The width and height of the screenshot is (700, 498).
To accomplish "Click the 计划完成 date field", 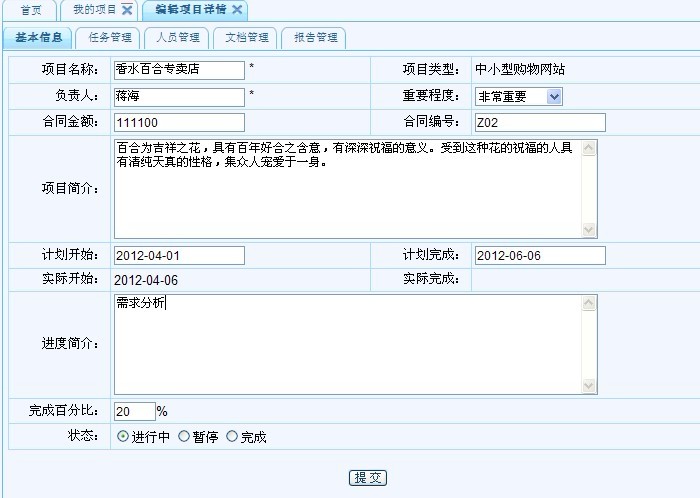I will (539, 255).
